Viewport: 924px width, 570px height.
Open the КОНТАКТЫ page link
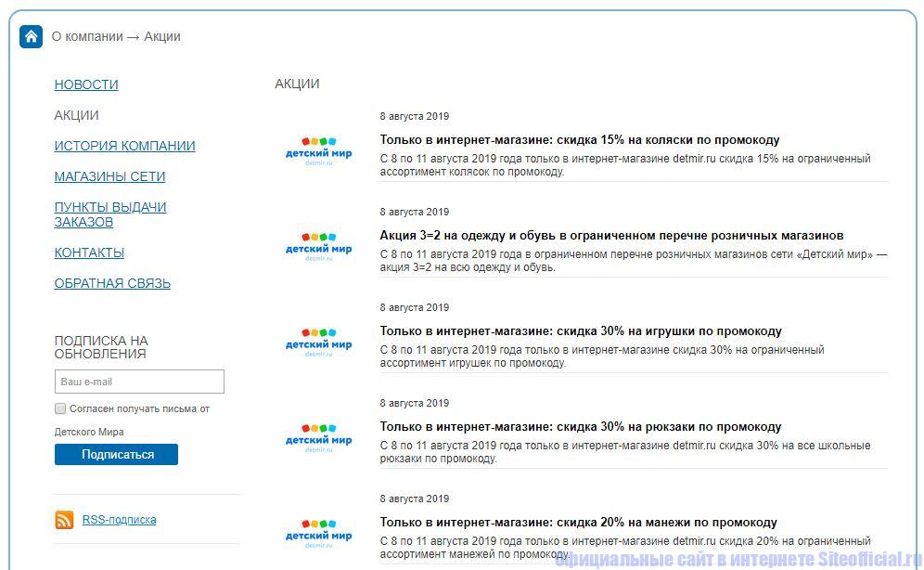pyautogui.click(x=89, y=253)
